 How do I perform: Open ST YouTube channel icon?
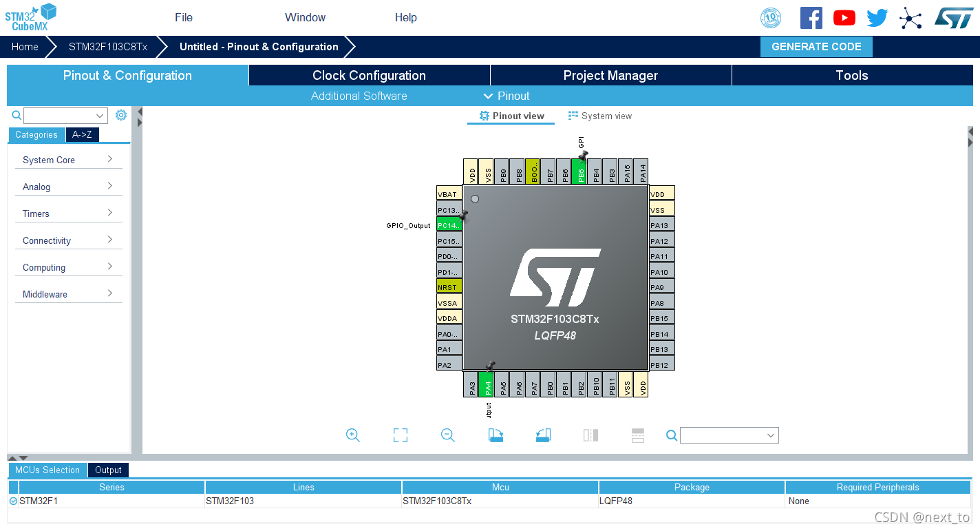844,18
